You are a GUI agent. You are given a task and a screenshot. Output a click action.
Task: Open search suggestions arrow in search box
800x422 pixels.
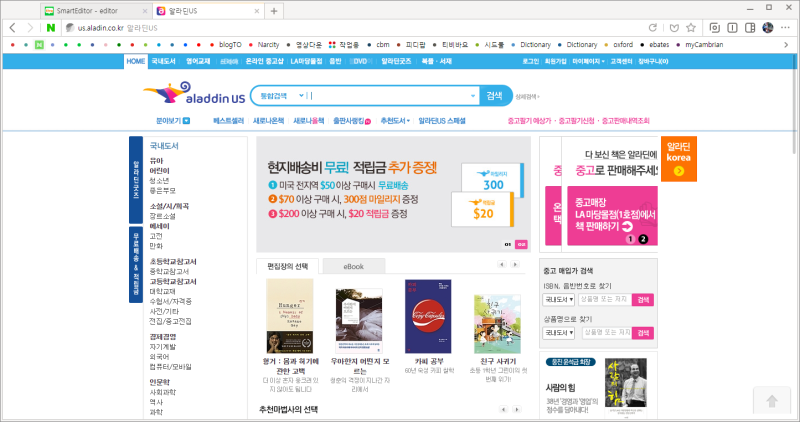(x=472, y=95)
